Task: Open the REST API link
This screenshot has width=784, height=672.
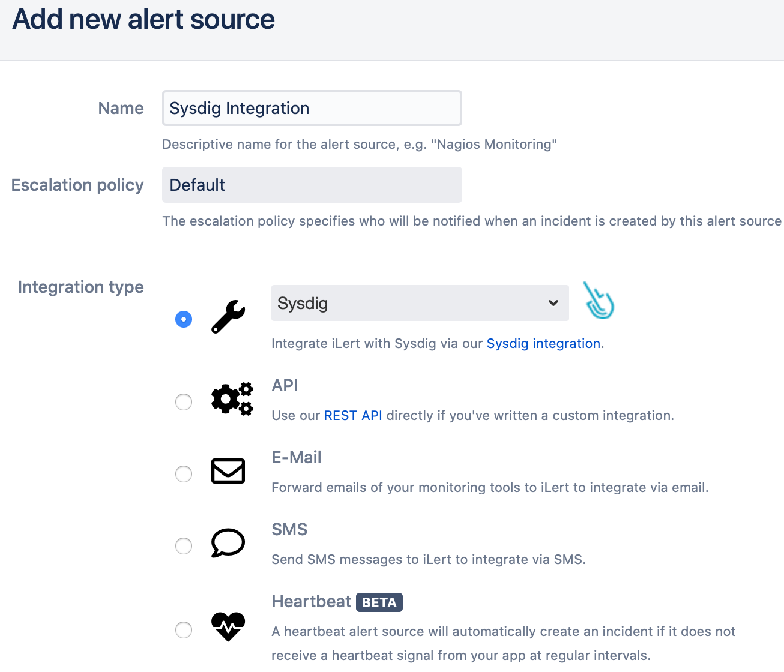Action: click(x=353, y=416)
